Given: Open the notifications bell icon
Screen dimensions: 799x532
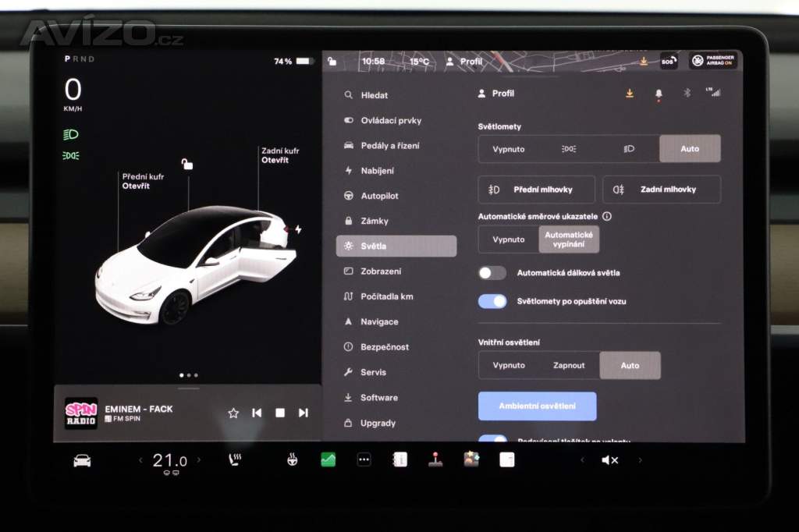Looking at the screenshot, I should (x=659, y=93).
